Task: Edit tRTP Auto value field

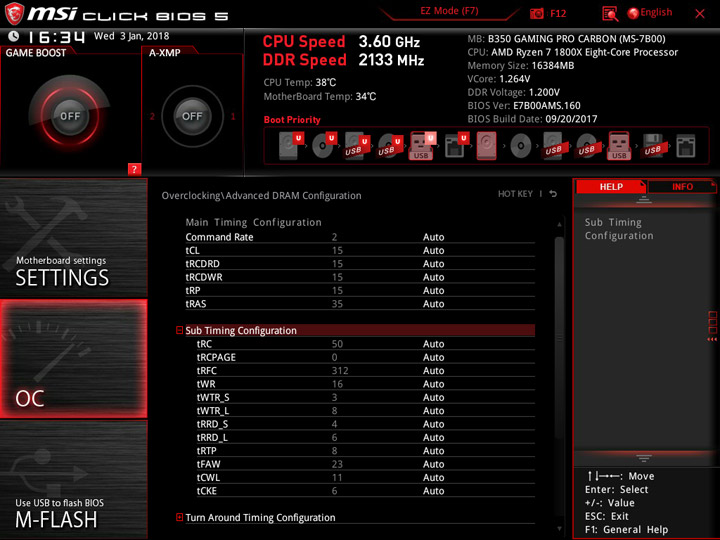Action: (433, 450)
